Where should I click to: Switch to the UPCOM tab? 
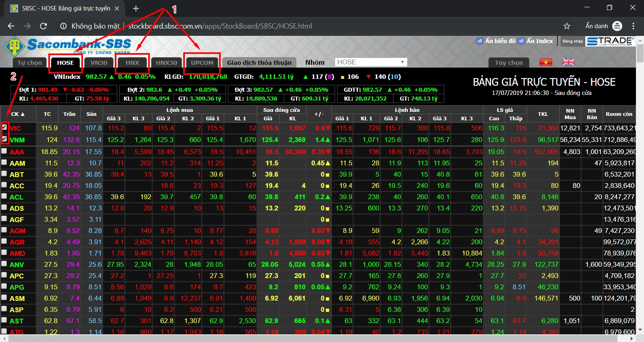(202, 62)
